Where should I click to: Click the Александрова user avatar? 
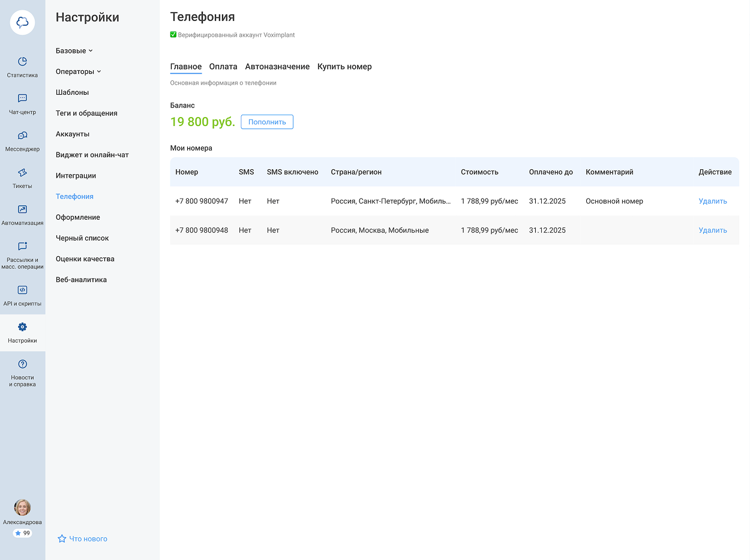tap(22, 508)
